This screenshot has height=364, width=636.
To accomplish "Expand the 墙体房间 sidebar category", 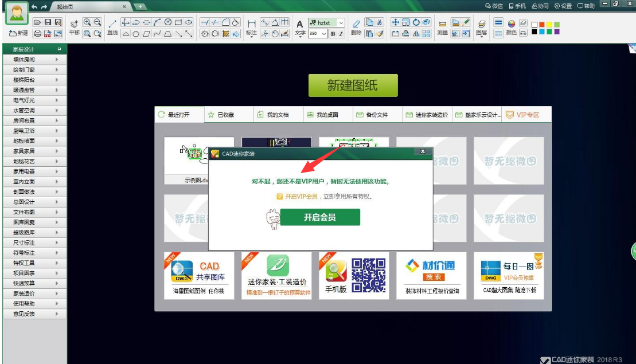I will pos(34,60).
